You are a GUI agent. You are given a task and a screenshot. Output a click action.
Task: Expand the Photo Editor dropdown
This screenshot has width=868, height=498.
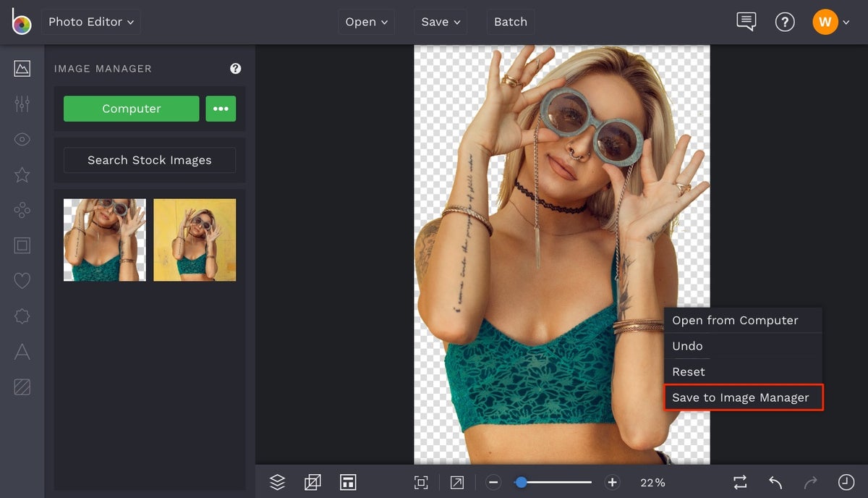pos(91,22)
